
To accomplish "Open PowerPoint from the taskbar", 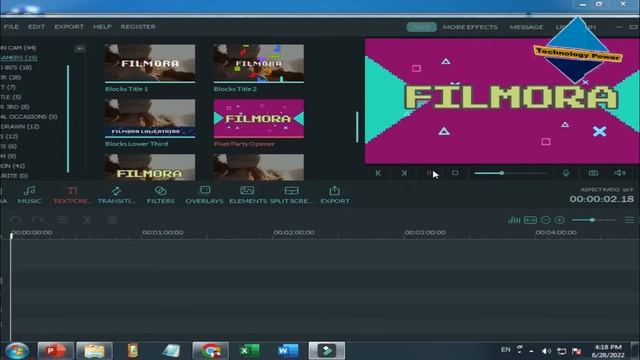I will pos(56,351).
